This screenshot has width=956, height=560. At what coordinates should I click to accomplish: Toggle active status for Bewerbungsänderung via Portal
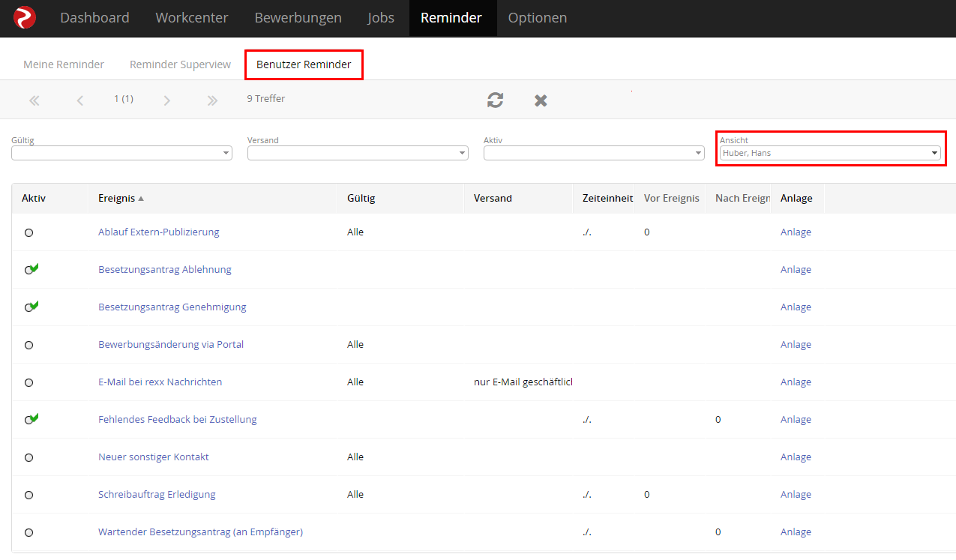28,345
